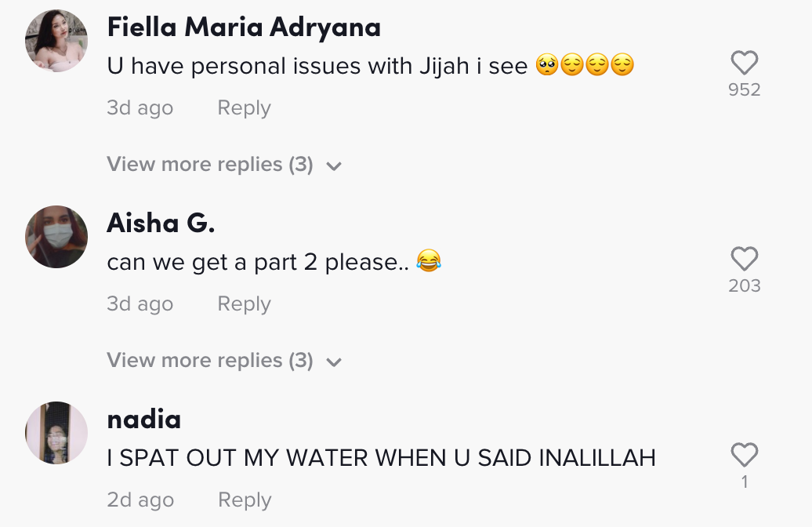Select the "I SPAT OUT MY WATER" comment text
The height and width of the screenshot is (527, 812).
click(381, 459)
